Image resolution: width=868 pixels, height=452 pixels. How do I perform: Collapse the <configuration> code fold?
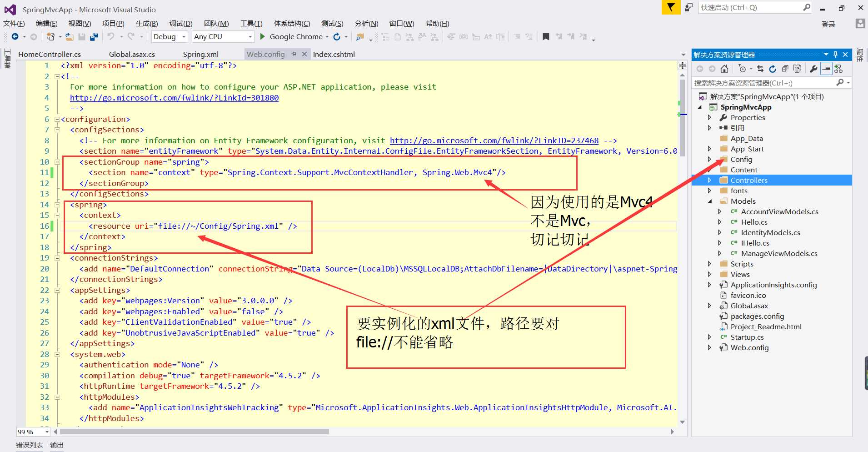[57, 119]
